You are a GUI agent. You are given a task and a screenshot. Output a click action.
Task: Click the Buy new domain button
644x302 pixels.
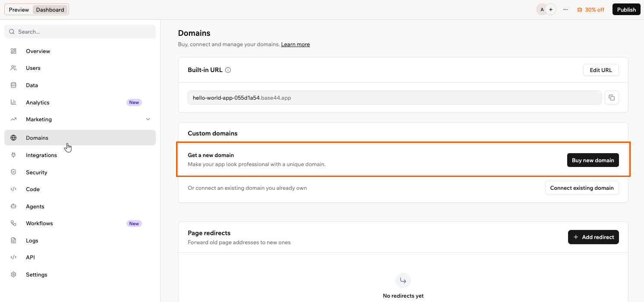593,160
